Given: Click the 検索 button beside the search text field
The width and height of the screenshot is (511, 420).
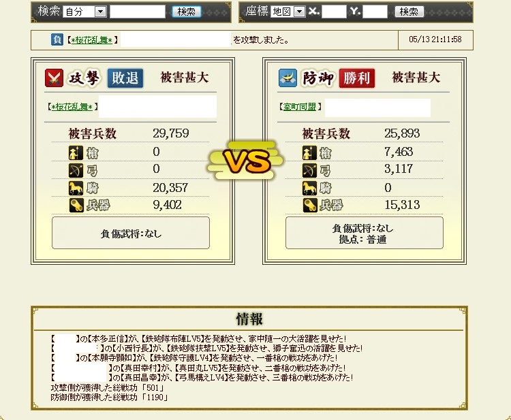Looking at the screenshot, I should click(187, 12).
